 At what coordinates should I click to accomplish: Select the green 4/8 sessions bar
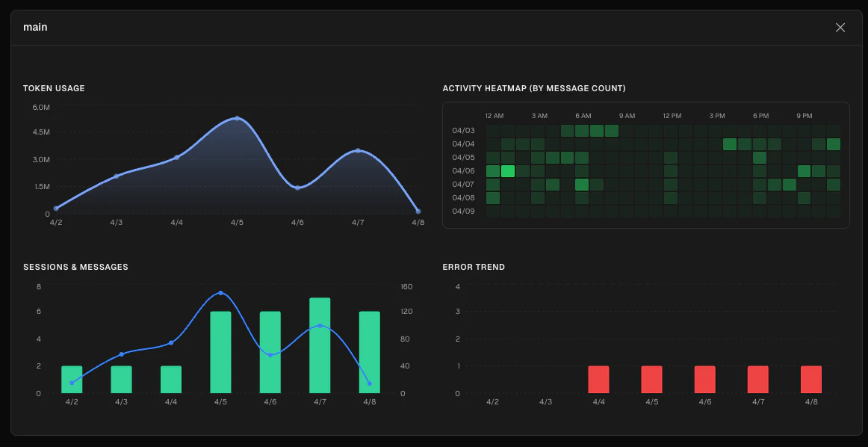(x=369, y=352)
